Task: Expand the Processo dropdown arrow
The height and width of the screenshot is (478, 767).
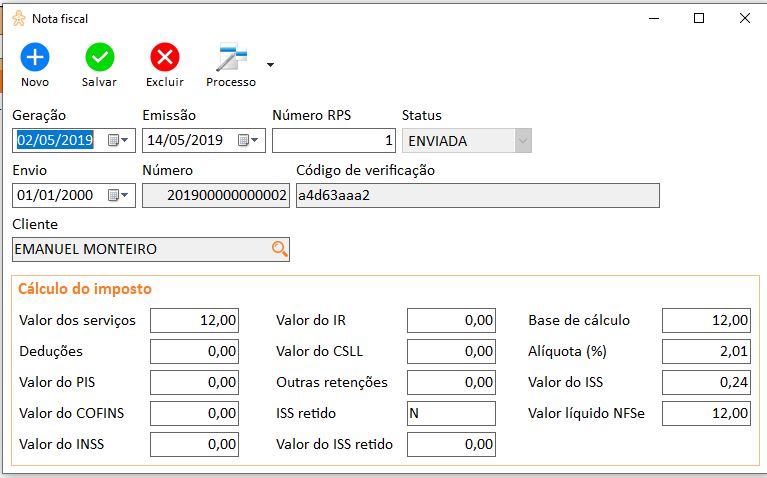Action: [x=270, y=65]
